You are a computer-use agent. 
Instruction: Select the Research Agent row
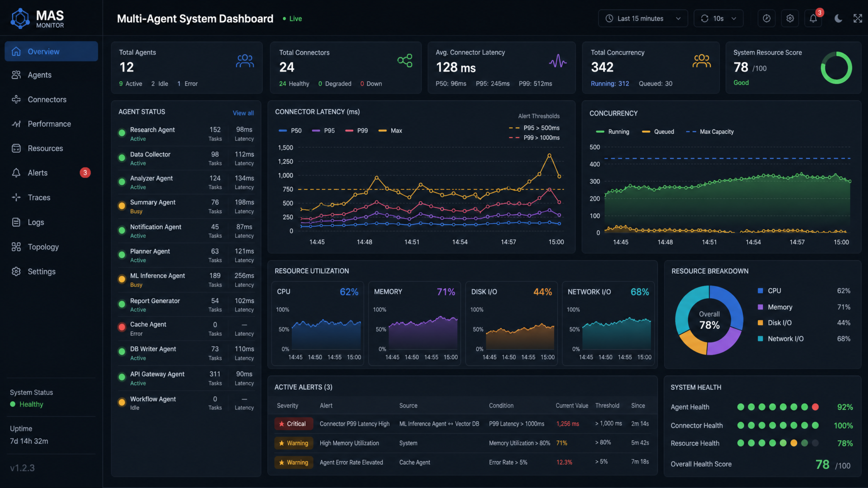pos(186,134)
